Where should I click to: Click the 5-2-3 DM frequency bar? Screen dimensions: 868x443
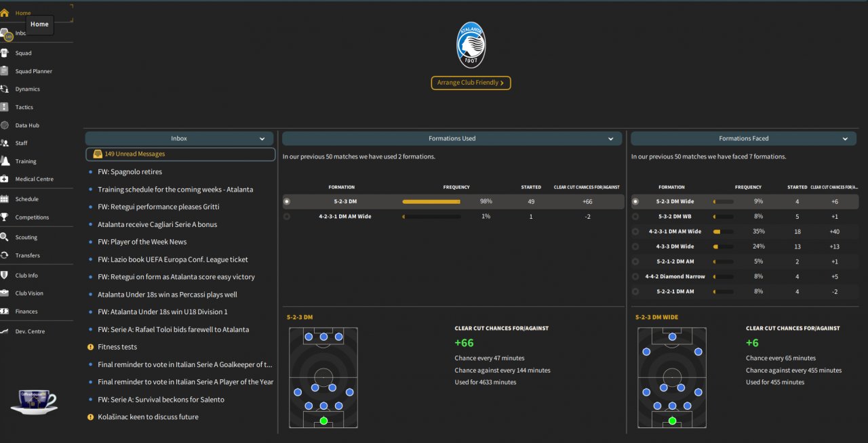tap(431, 201)
